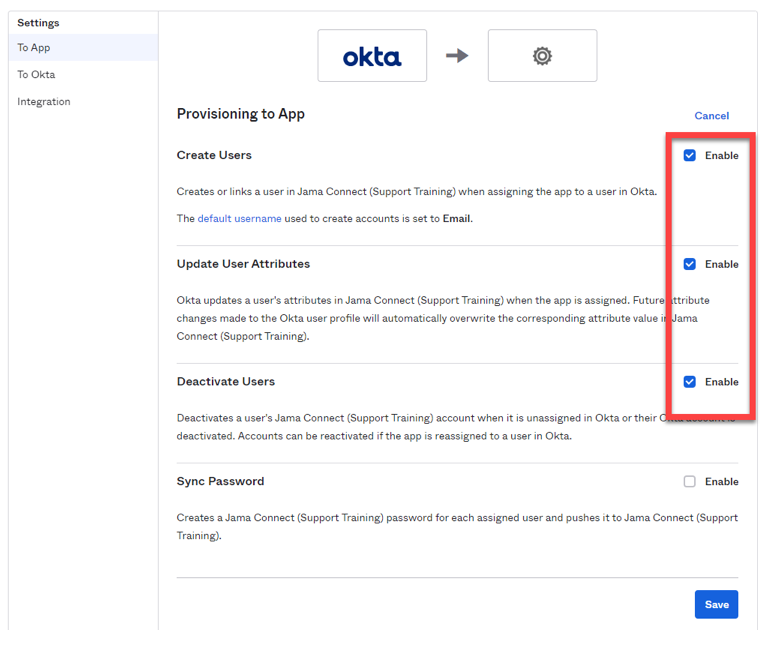Click the Settings sidebar header

pyautogui.click(x=38, y=23)
